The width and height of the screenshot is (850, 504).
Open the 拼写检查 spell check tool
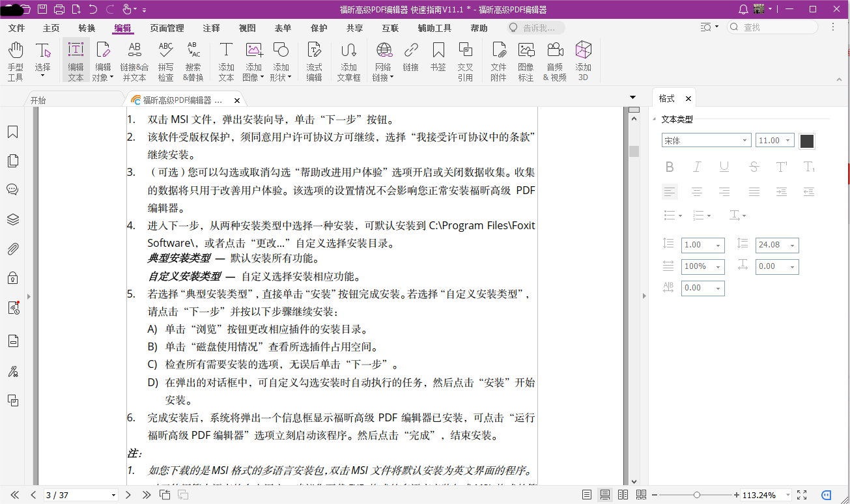point(165,61)
